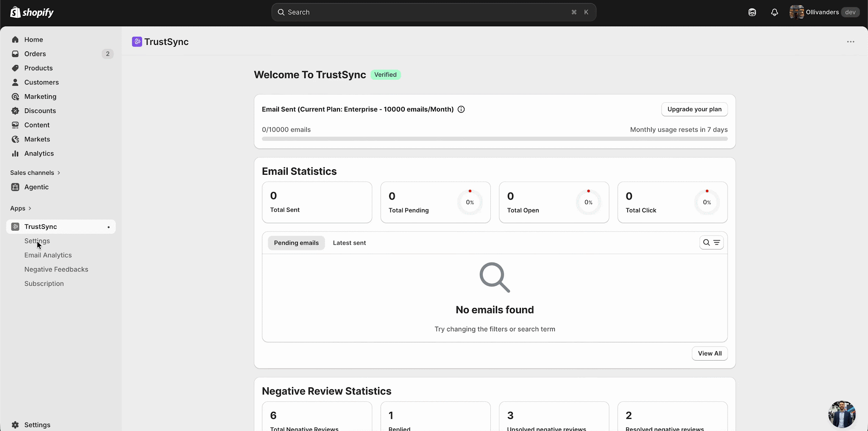Expand the Apps section
868x431 pixels.
(x=21, y=208)
